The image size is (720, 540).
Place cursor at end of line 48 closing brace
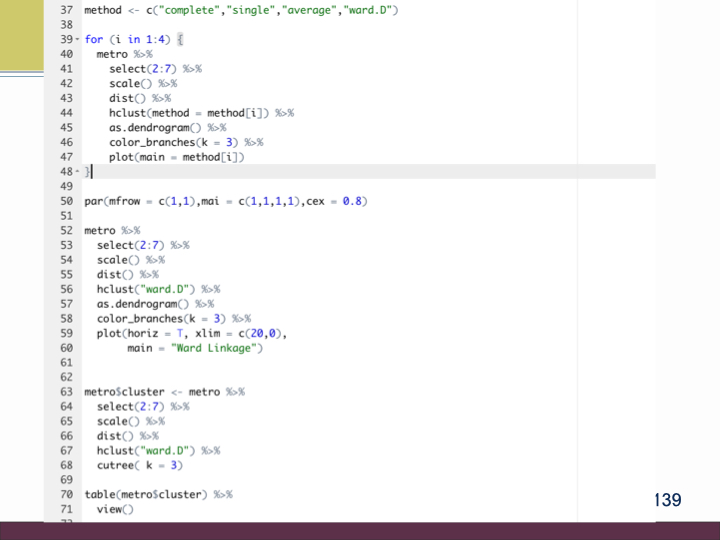click(x=92, y=172)
